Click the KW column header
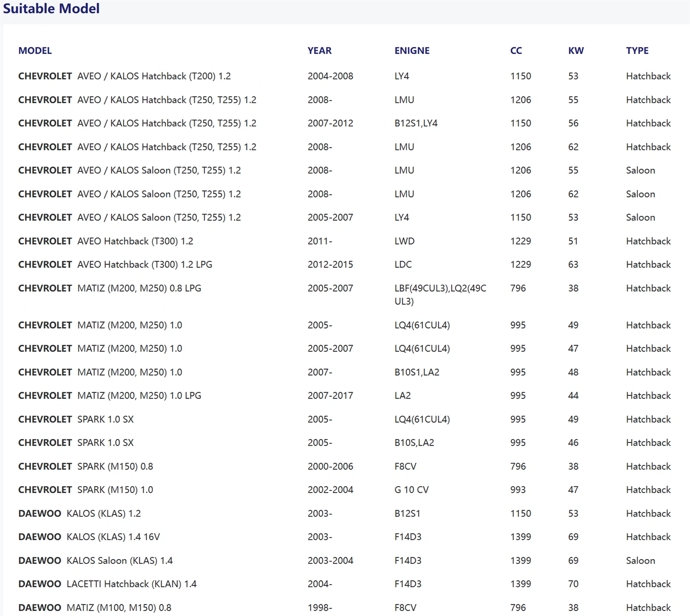Viewport: 690px width, 616px height. (x=576, y=50)
